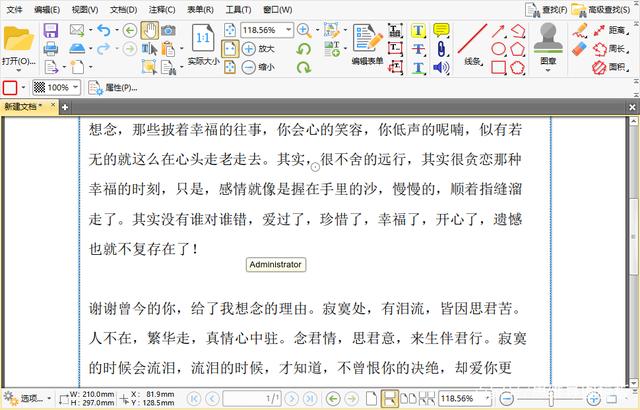The width and height of the screenshot is (640, 410).
Task: Open the 文件 File menu
Action: (14, 9)
